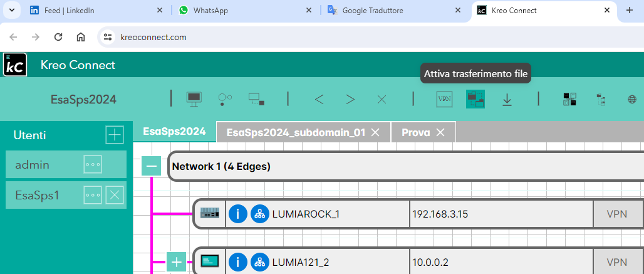Click the VPN icon in the toolbar

(444, 99)
